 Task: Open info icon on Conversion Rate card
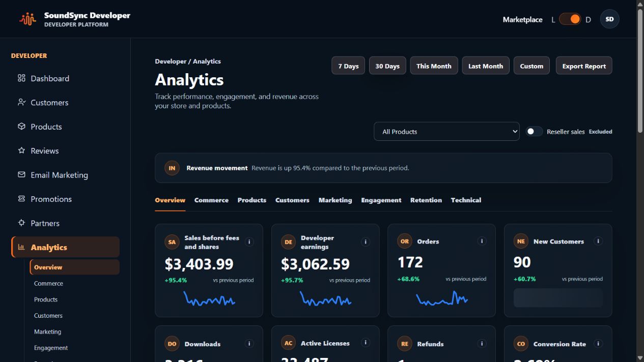click(x=599, y=344)
